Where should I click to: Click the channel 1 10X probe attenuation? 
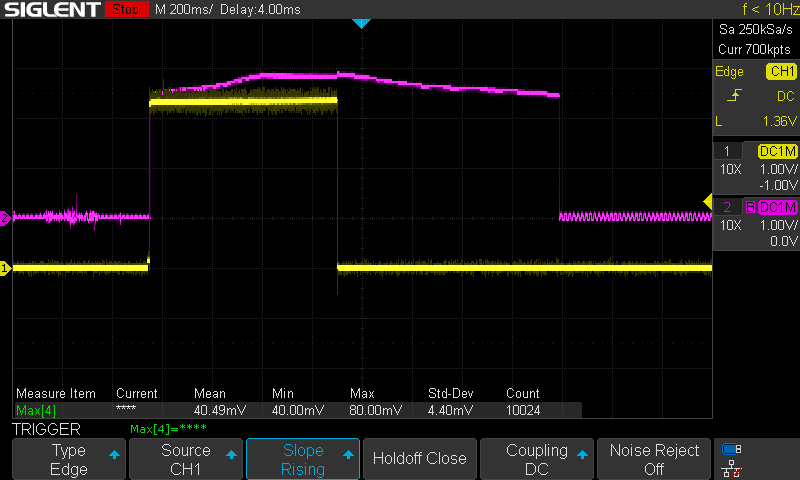tap(731, 169)
